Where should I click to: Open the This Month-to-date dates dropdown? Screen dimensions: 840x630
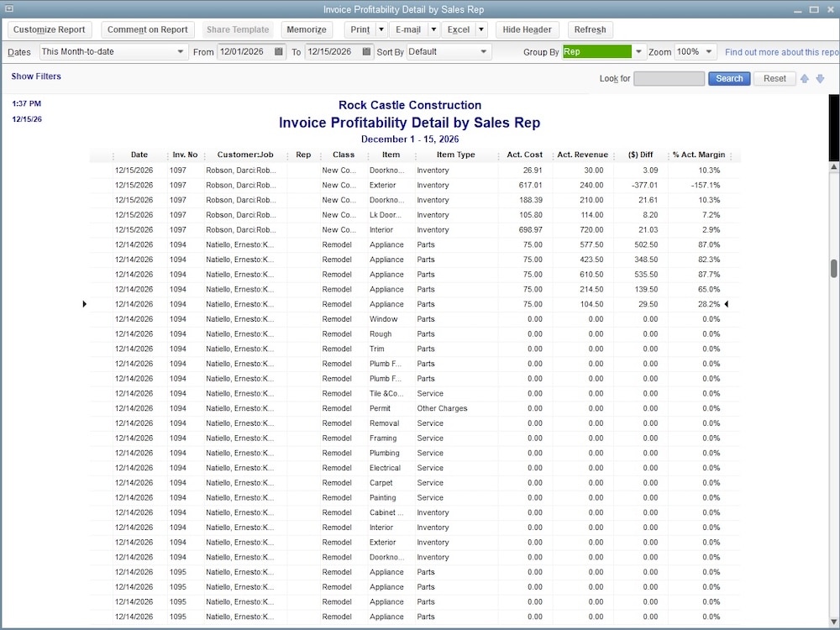pos(113,51)
